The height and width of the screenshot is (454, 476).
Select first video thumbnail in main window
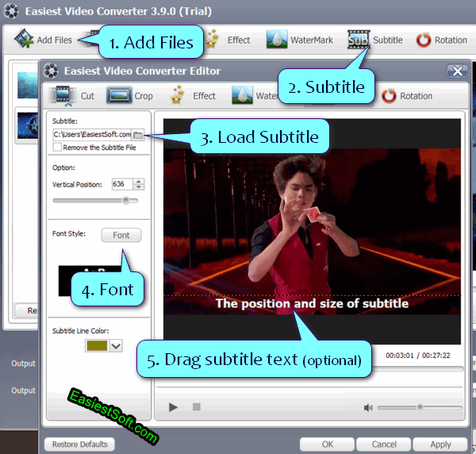(28, 85)
